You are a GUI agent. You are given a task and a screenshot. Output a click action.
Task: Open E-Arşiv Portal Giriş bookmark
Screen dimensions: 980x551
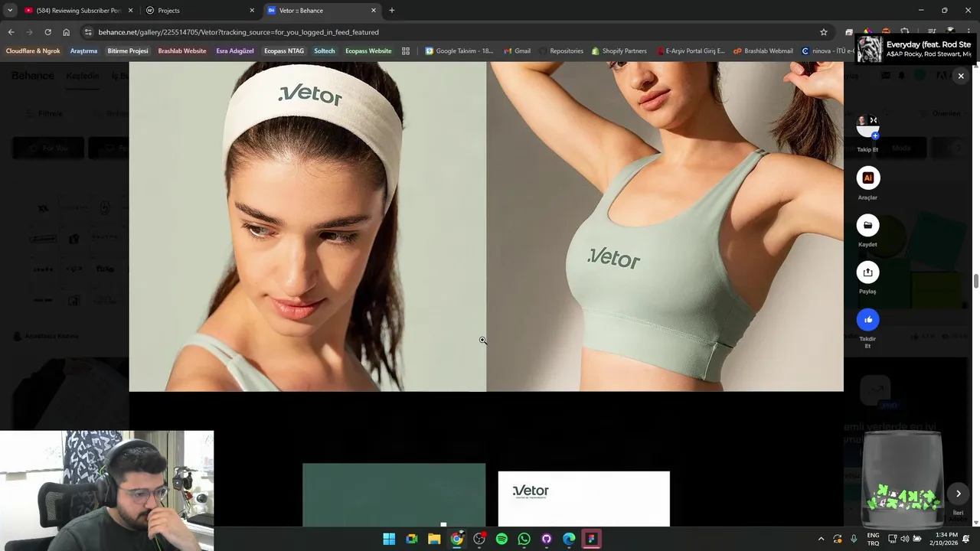(691, 51)
